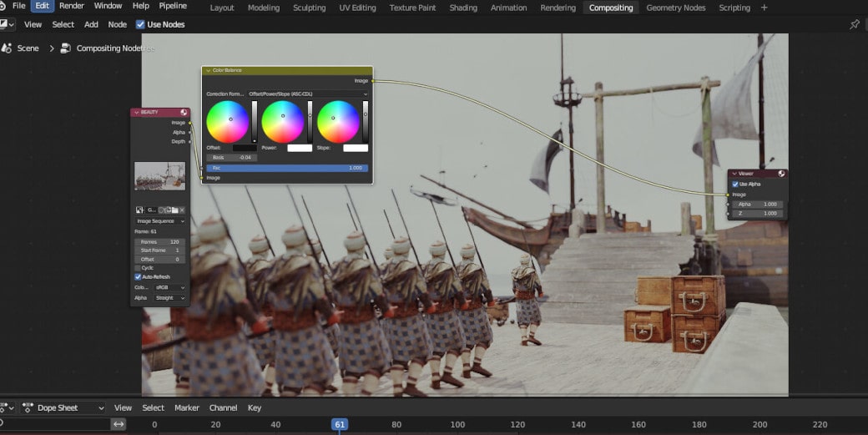Click the pin node tree icon
The height and width of the screenshot is (435, 868).
[855, 24]
